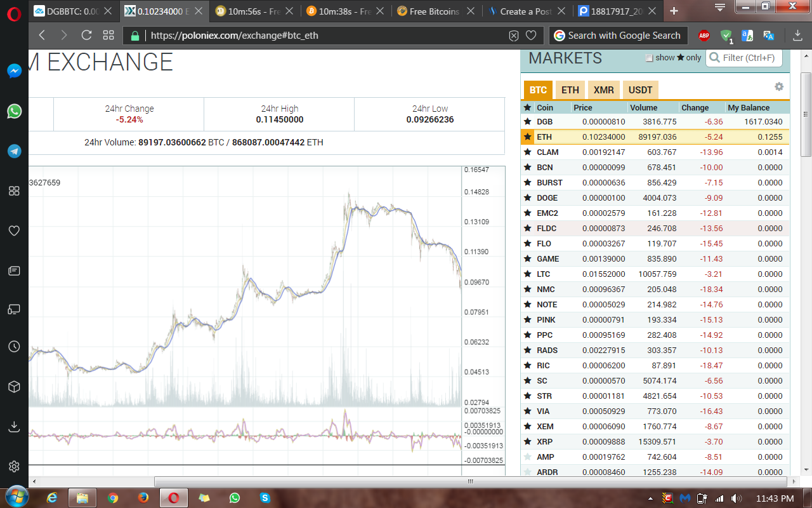Open Downloads from sidebar

(x=14, y=427)
